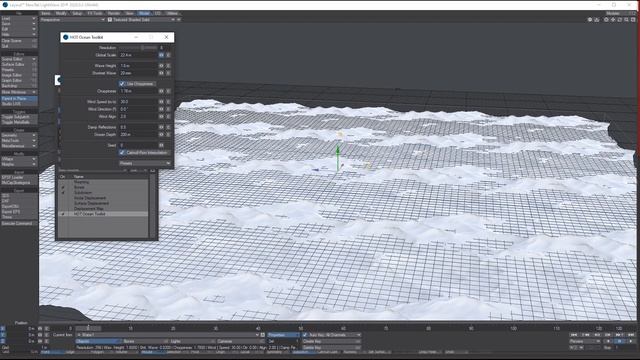Open Graph Editor
This screenshot has width=640, height=360.
tap(19, 80)
